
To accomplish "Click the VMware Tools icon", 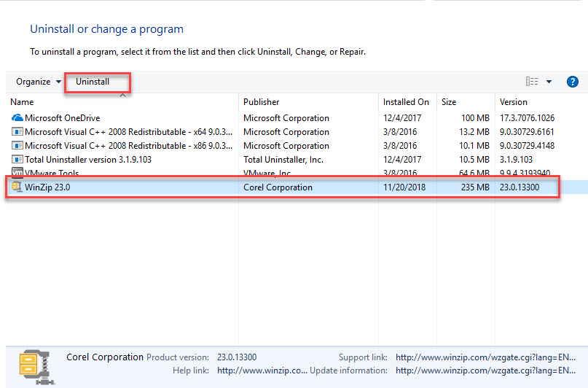I will click(x=17, y=172).
